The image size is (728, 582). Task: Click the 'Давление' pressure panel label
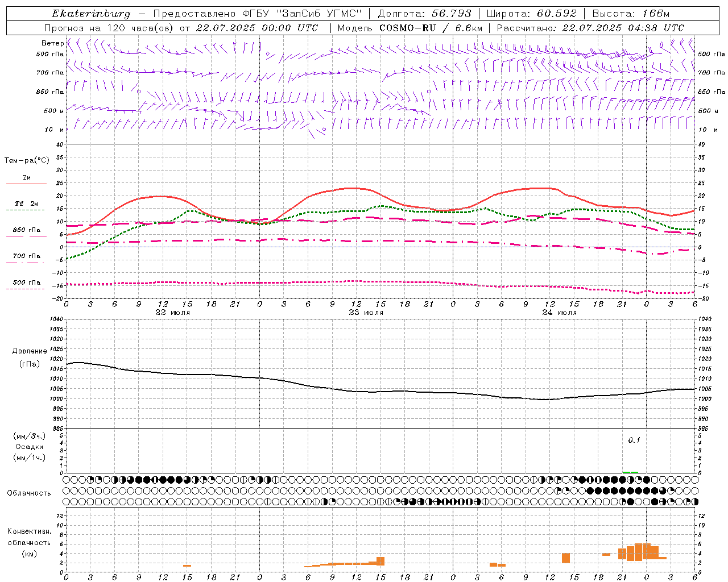30,351
